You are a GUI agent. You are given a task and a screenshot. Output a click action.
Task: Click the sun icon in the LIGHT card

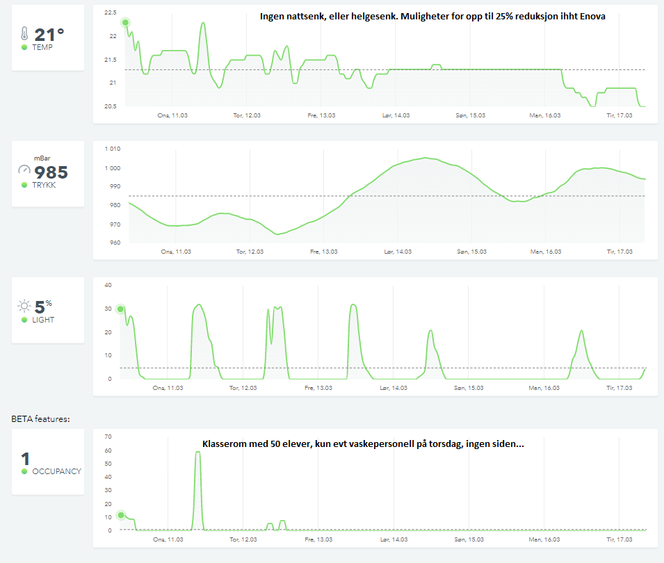[x=23, y=305]
